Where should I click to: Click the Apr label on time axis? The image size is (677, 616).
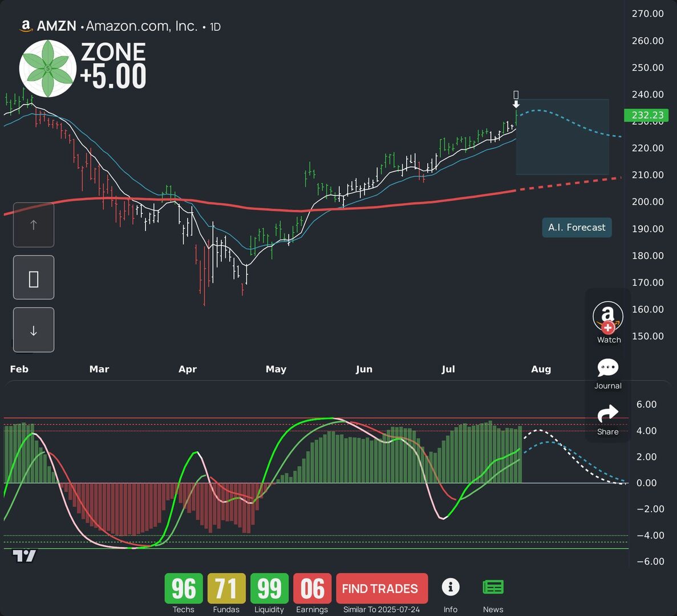[188, 369]
